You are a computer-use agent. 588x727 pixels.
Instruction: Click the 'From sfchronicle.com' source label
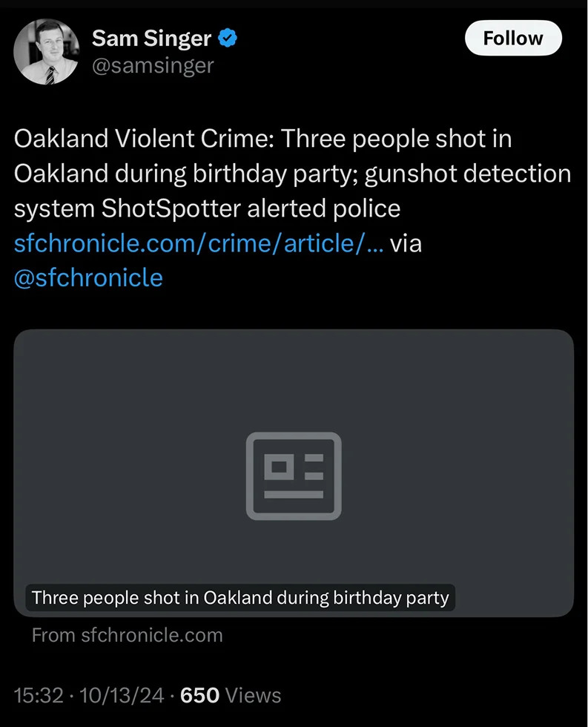click(x=127, y=635)
